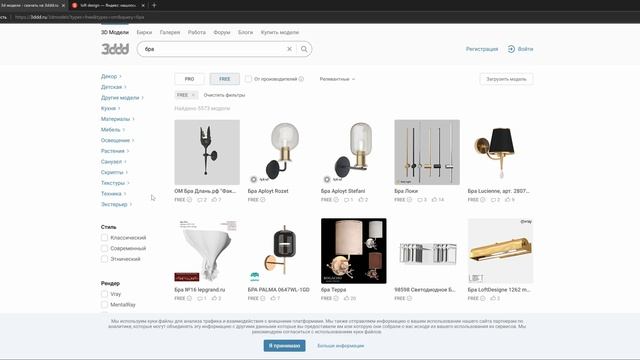Open a new browser tab
640x360 pixels.
[154, 5]
